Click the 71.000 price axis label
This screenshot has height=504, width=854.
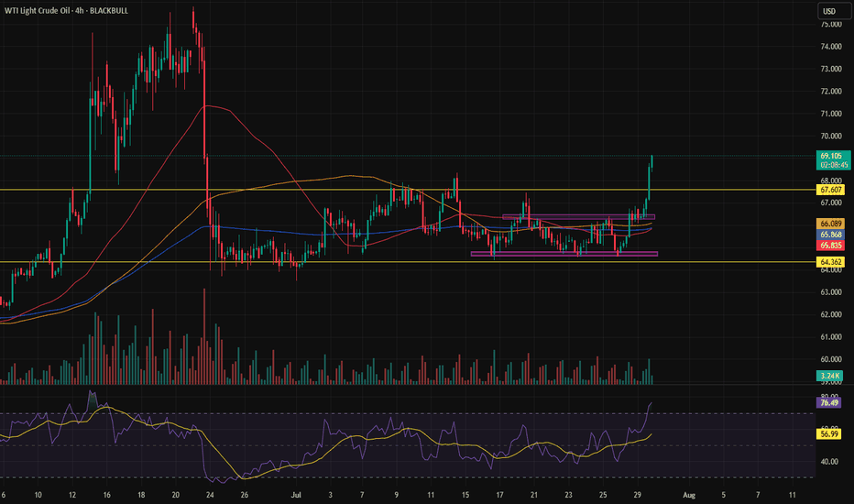(831, 114)
